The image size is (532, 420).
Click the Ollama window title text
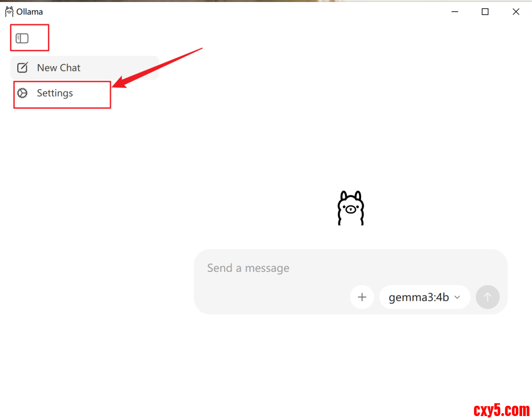[x=29, y=11]
